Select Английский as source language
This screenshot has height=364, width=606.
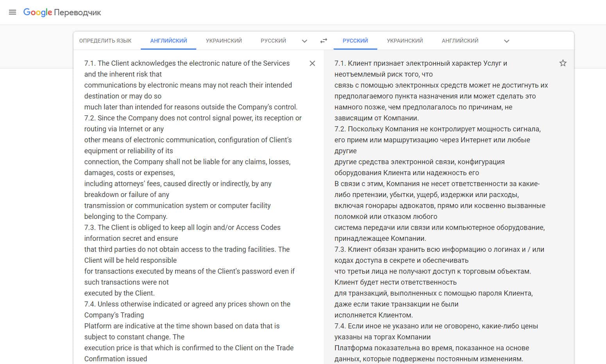[169, 41]
